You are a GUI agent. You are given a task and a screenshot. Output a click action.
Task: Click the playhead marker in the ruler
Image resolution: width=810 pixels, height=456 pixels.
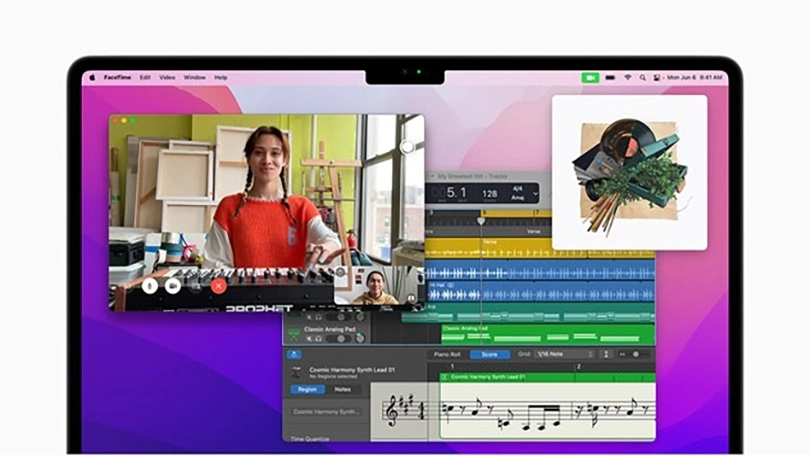(x=481, y=221)
